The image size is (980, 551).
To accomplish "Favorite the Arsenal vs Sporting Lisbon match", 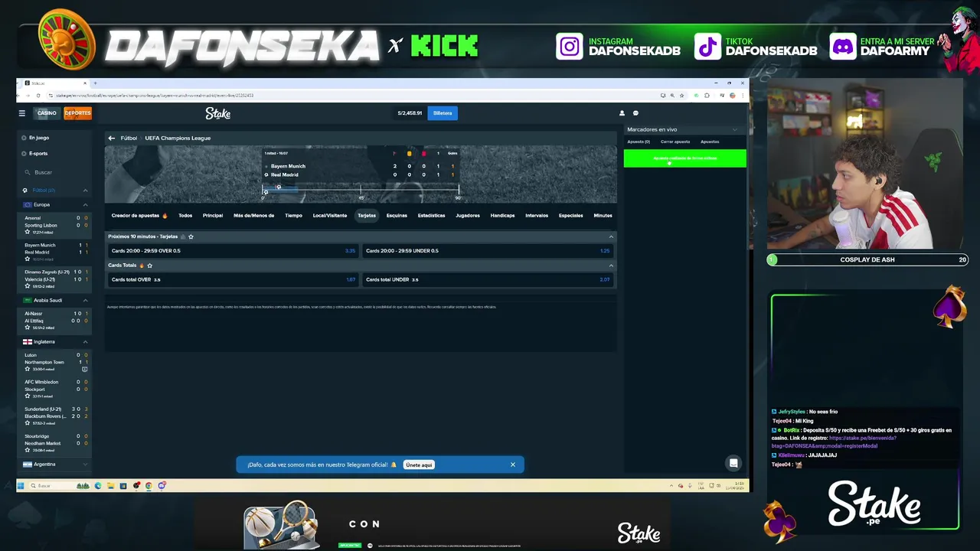I will coord(28,232).
